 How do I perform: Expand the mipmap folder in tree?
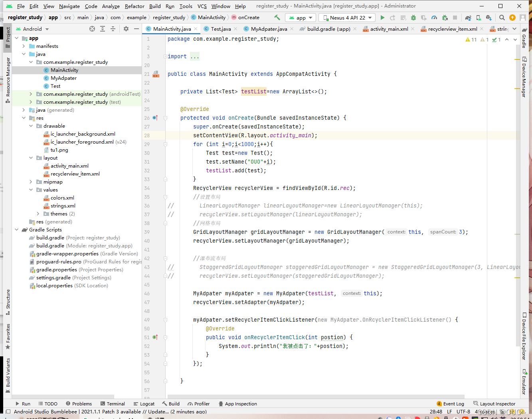click(31, 182)
